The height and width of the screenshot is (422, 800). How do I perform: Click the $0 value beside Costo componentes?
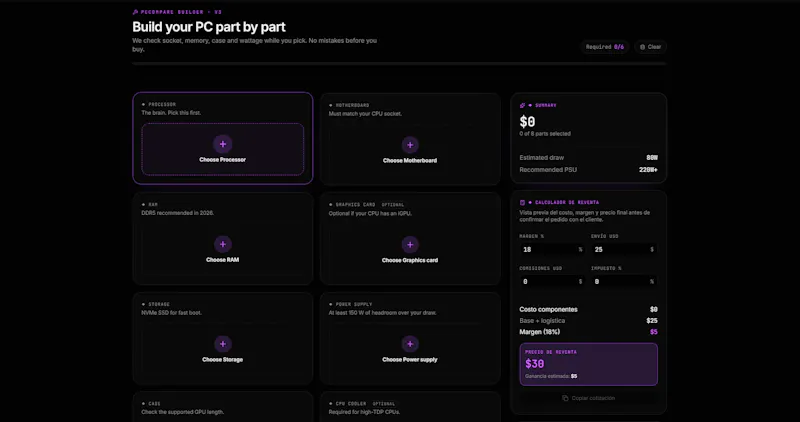[654, 309]
